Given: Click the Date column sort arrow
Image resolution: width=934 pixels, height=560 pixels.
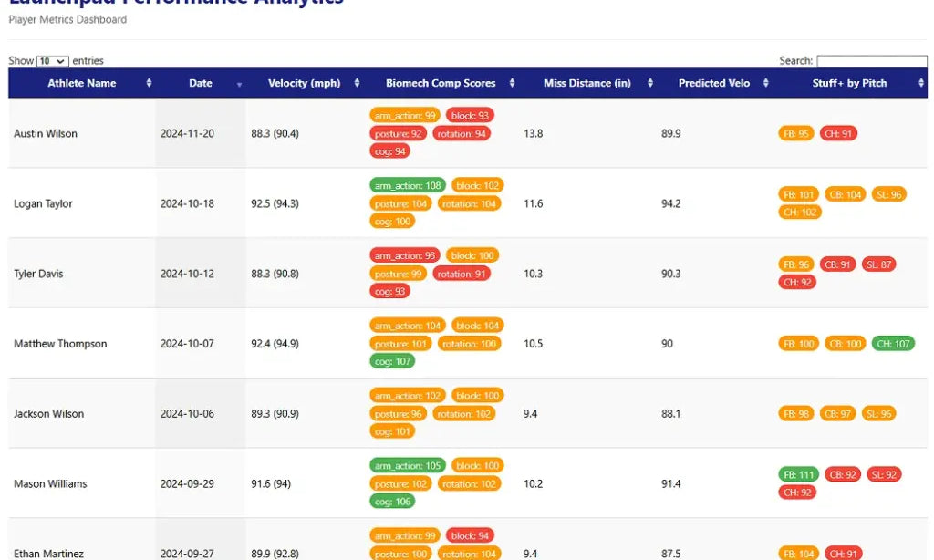Looking at the screenshot, I should tap(240, 85).
